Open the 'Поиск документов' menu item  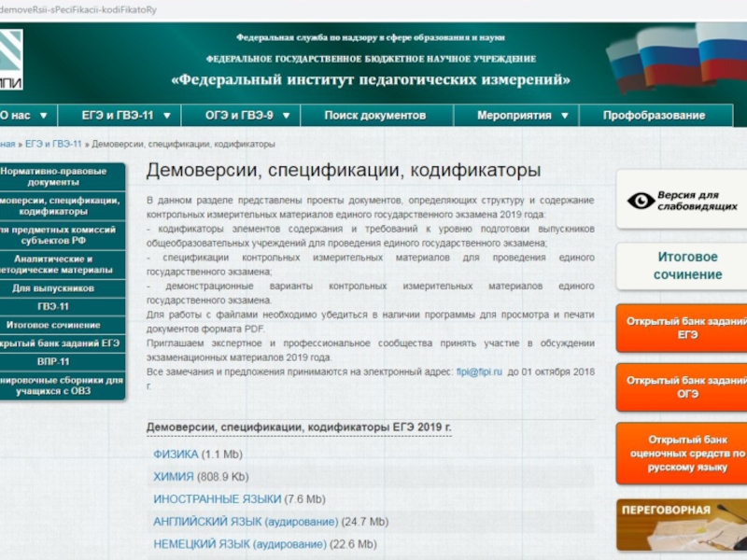[375, 115]
